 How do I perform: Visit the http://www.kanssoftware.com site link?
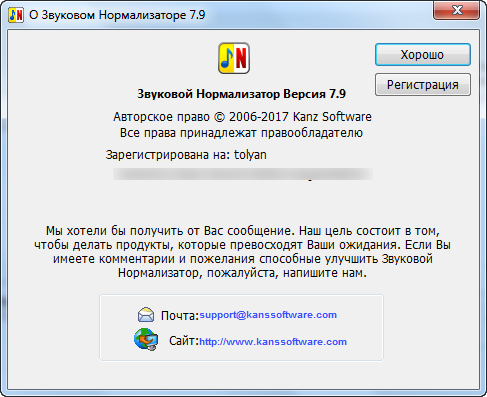point(273,342)
